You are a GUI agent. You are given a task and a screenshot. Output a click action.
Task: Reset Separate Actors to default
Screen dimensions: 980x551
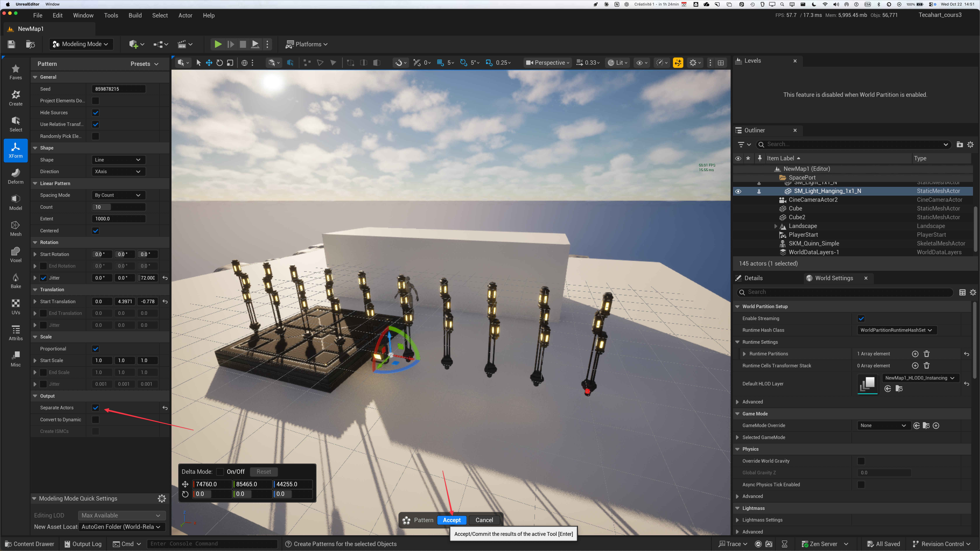(x=165, y=408)
